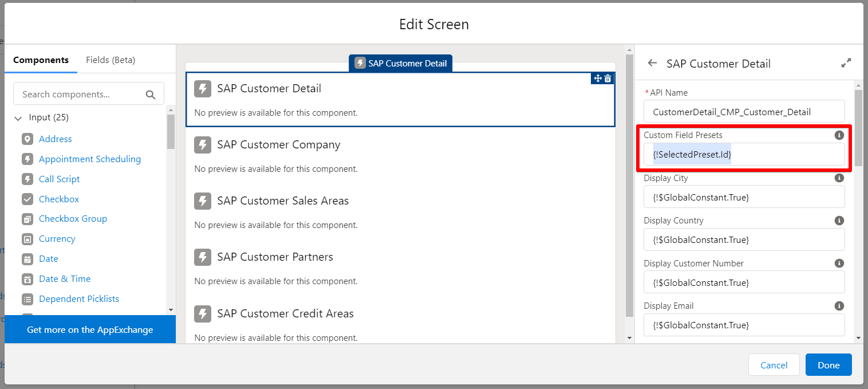Click the Done button
Image resolution: width=868 pixels, height=389 pixels.
[828, 365]
